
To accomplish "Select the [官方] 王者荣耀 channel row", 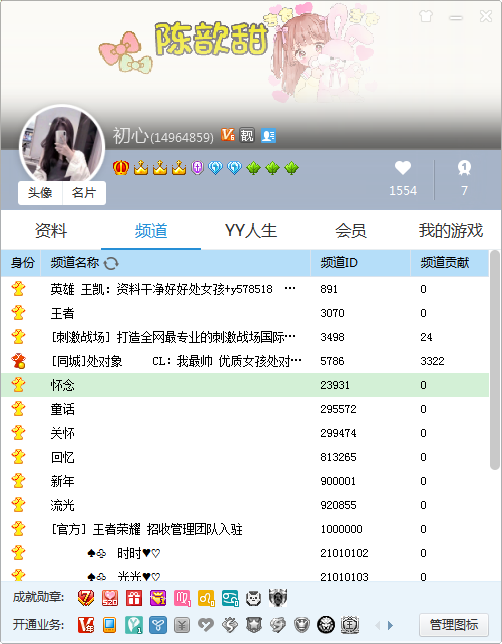I will pyautogui.click(x=245, y=529).
